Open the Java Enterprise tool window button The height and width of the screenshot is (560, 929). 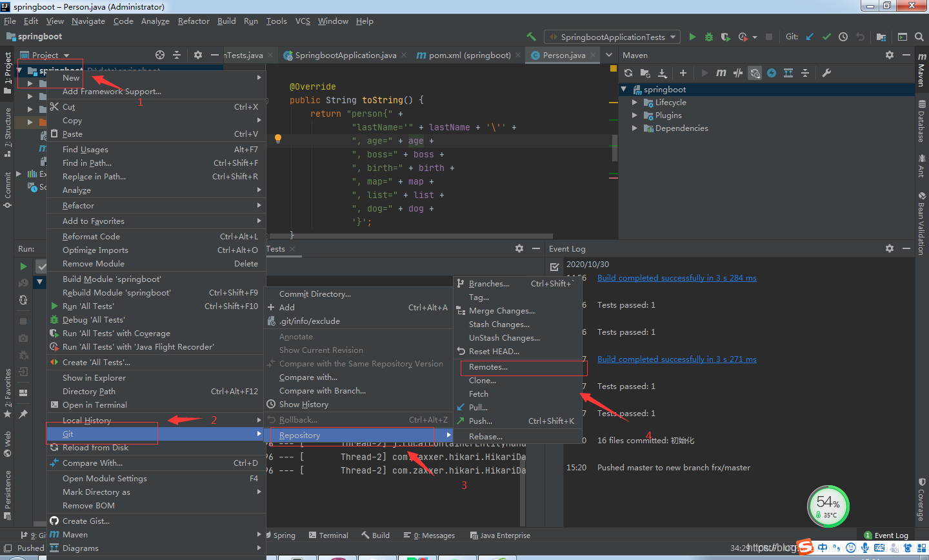pos(500,535)
